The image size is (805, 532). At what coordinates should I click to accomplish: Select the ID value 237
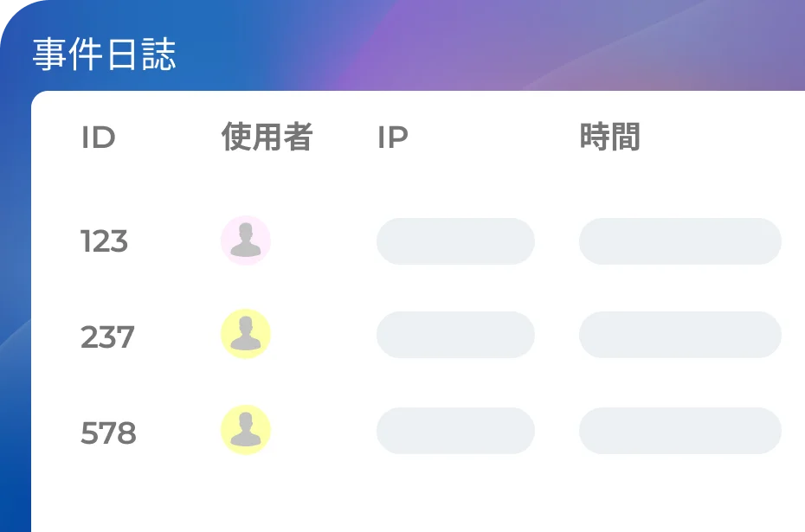coord(107,337)
